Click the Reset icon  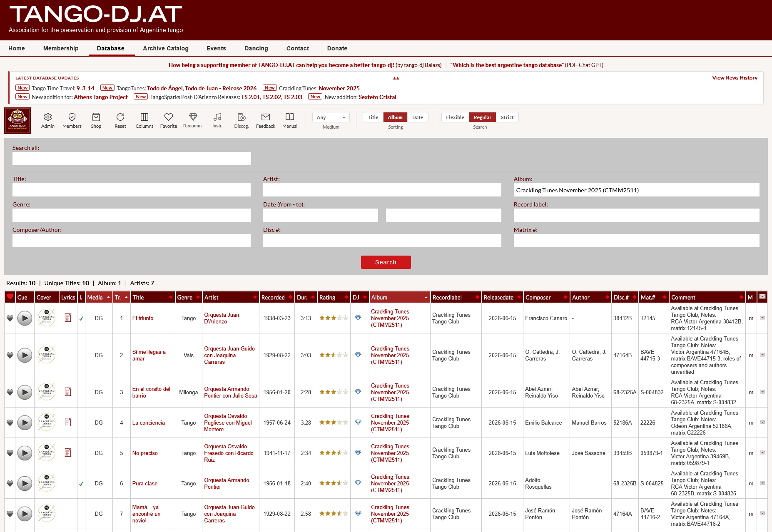point(120,117)
